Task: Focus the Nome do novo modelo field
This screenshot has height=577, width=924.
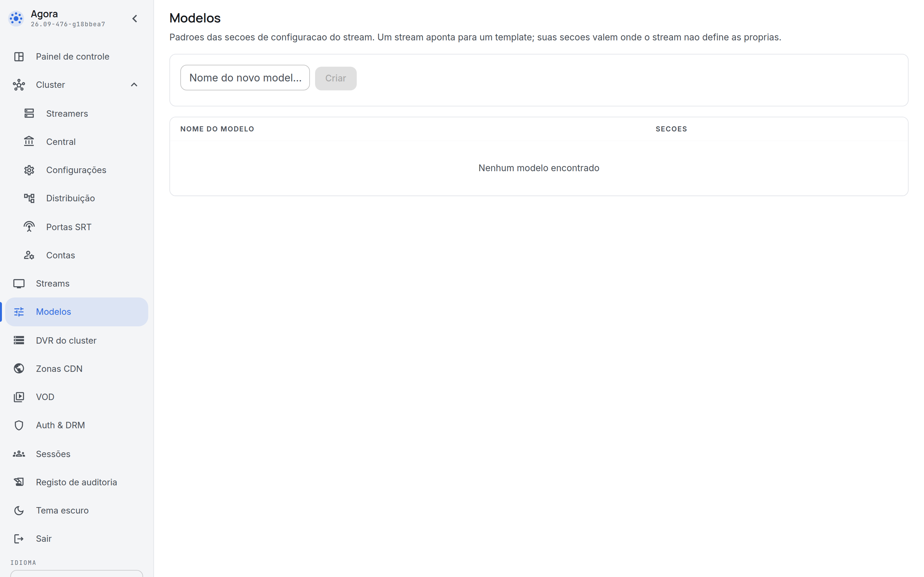Action: 245,78
